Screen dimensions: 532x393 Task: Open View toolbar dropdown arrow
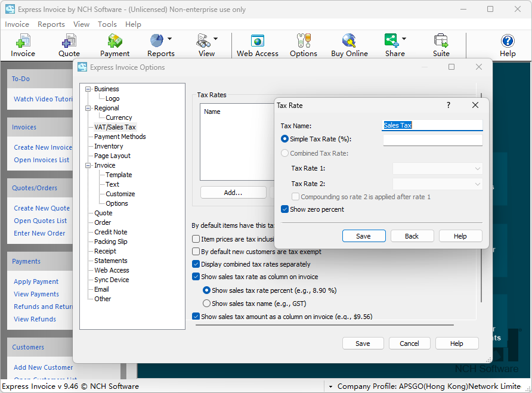215,39
